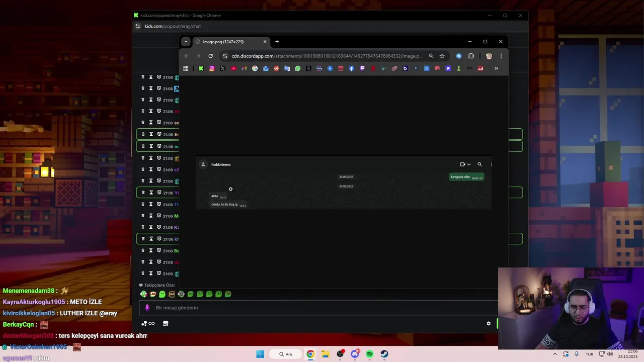Switch the TUR keyboard language indicator
The image size is (644, 362).
589,354
